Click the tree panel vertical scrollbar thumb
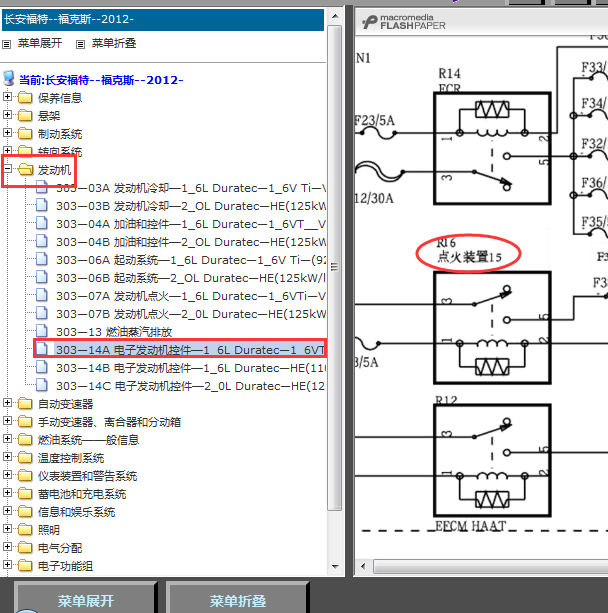The width and height of the screenshot is (608, 613). (335, 268)
